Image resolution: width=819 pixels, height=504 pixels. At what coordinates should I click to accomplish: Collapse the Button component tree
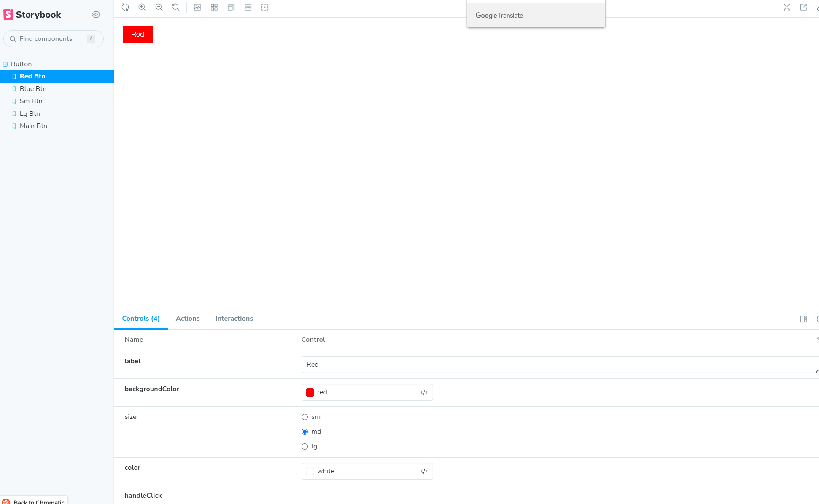click(x=21, y=64)
